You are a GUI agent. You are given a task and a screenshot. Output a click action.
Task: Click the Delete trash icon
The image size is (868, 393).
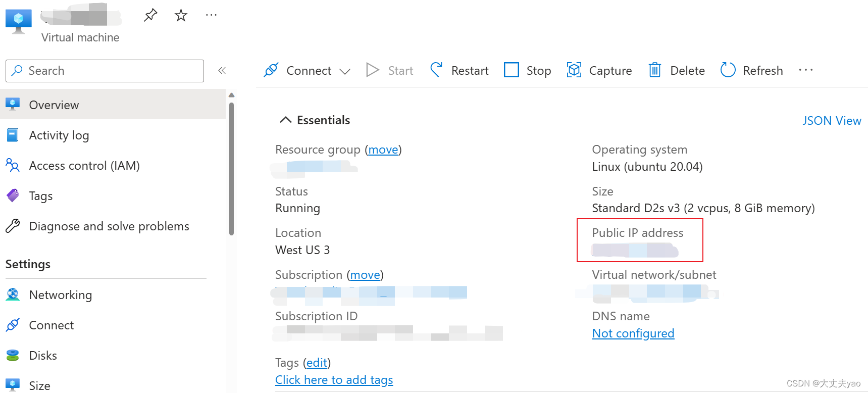(654, 70)
